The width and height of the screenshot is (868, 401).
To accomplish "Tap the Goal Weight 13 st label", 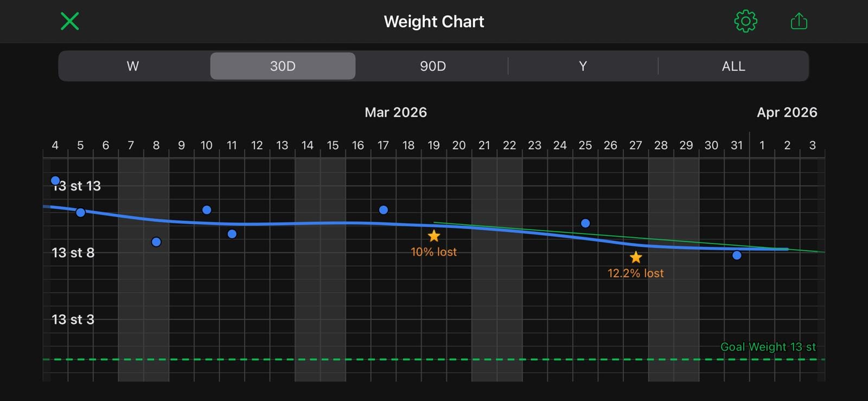I will (768, 347).
